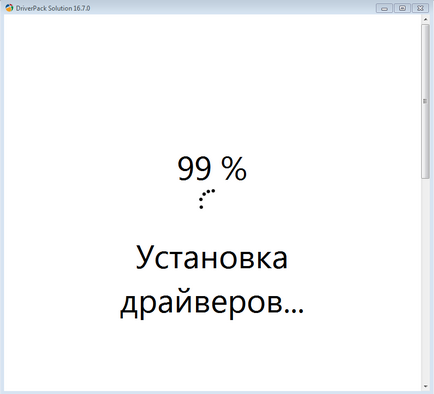This screenshot has height=394, width=434.
Task: Click the empty title bar area
Action: tap(233, 8)
